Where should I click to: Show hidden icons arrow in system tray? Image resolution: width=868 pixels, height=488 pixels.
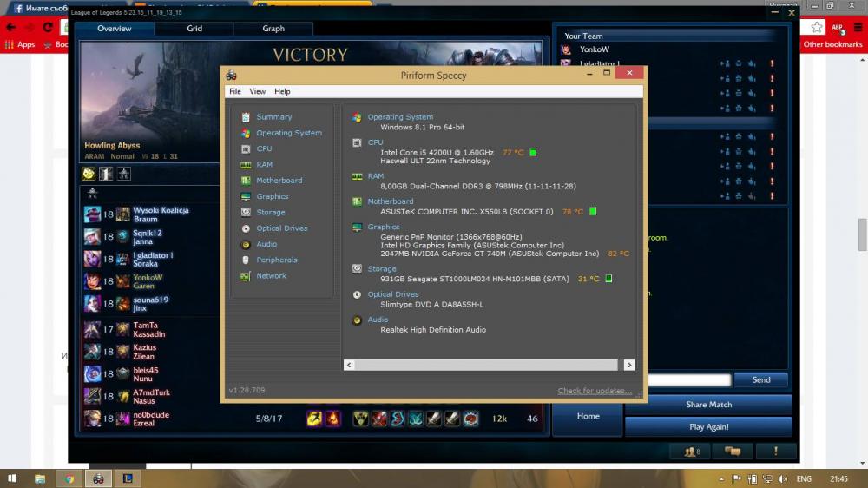[x=721, y=479]
